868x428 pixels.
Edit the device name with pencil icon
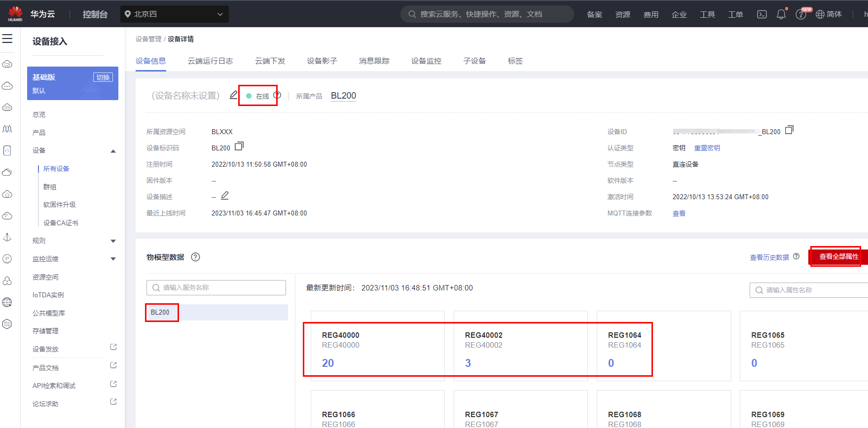(x=234, y=95)
